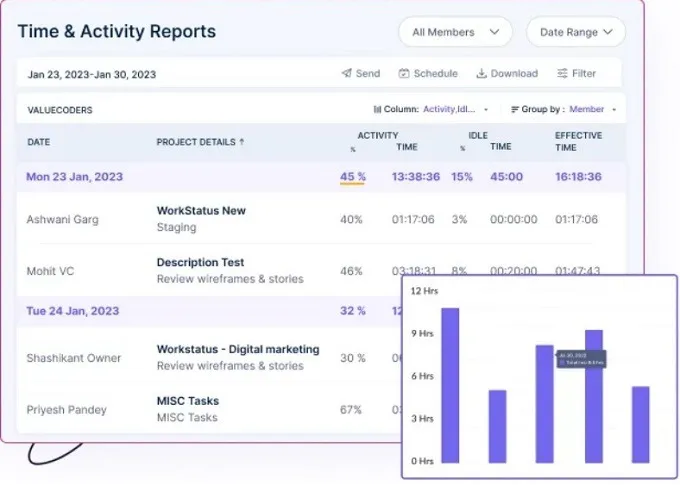Click the Download arrow icon
The width and height of the screenshot is (680, 485).
click(481, 74)
